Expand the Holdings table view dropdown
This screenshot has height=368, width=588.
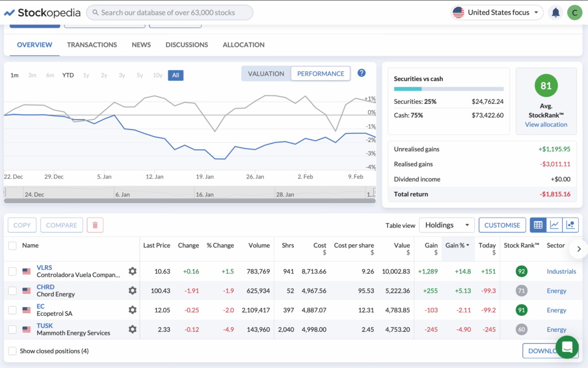[447, 225]
